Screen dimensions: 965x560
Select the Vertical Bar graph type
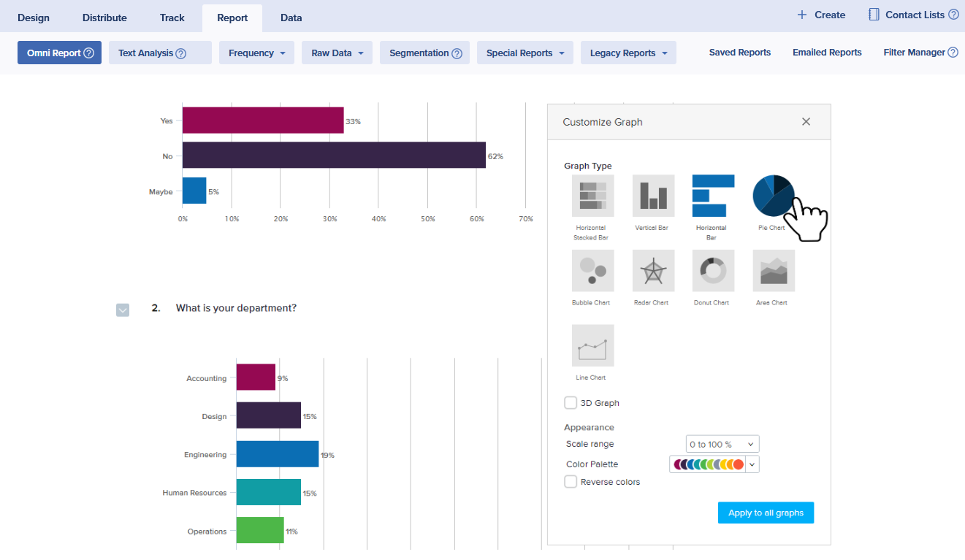coord(652,196)
